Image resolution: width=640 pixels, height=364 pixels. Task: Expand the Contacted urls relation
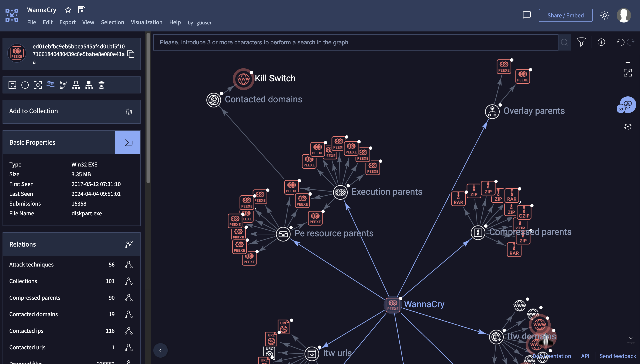[x=129, y=347]
